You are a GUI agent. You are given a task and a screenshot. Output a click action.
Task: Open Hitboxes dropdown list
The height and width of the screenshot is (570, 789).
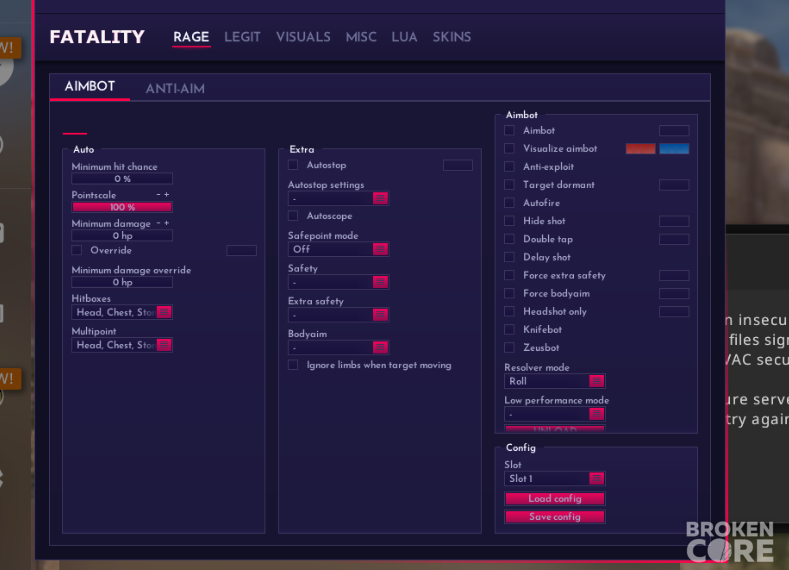122,312
